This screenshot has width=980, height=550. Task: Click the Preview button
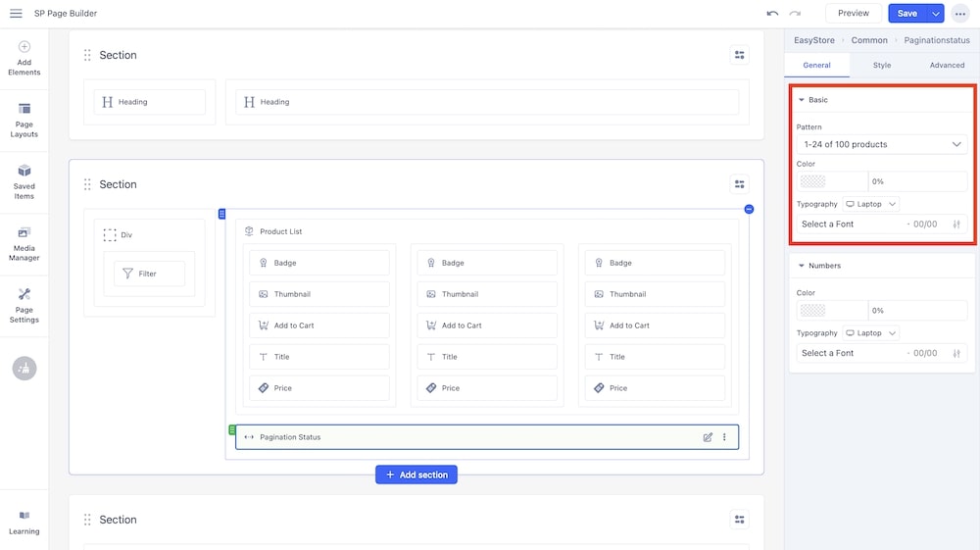click(x=853, y=14)
